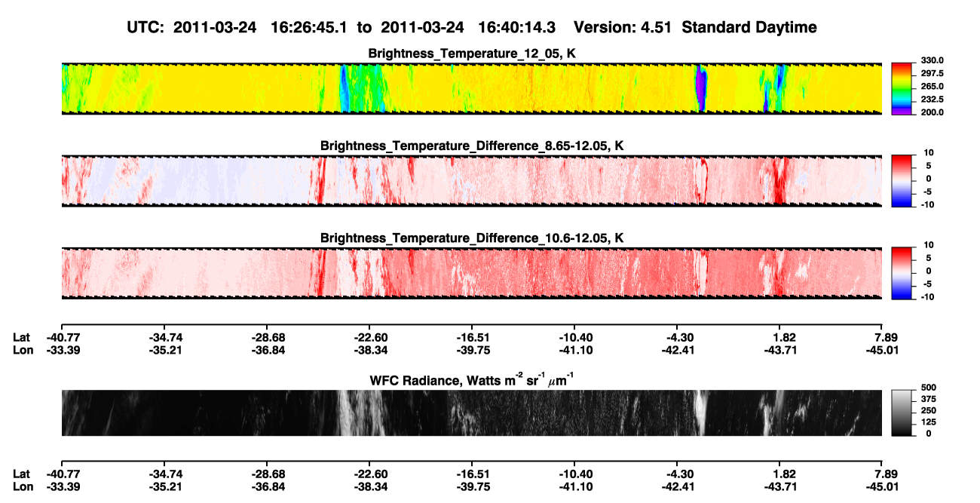This screenshot has height=503, width=980.
Task: Select the WFC Radiance grayscale image strip
Action: [471, 413]
